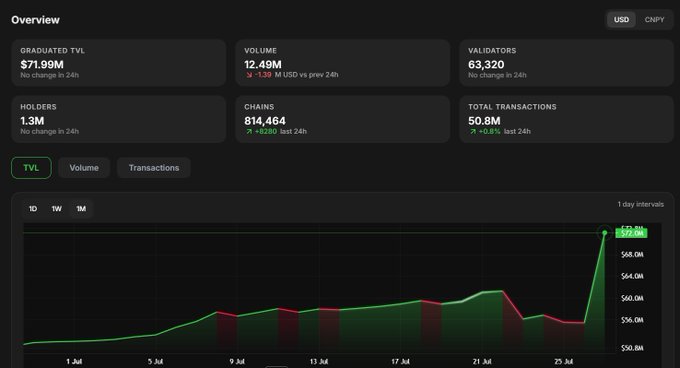The image size is (680, 368).
Task: Click the Total Transactions value 50.8M
Action: point(484,121)
